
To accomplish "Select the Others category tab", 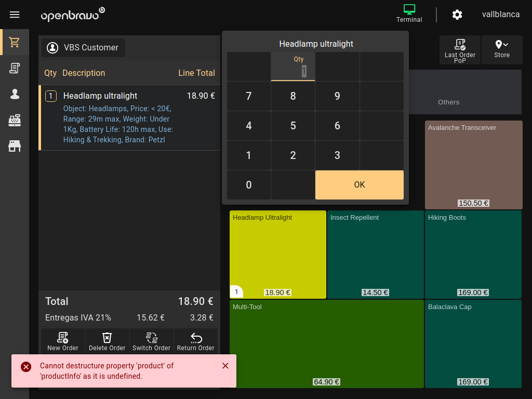I will tap(448, 102).
